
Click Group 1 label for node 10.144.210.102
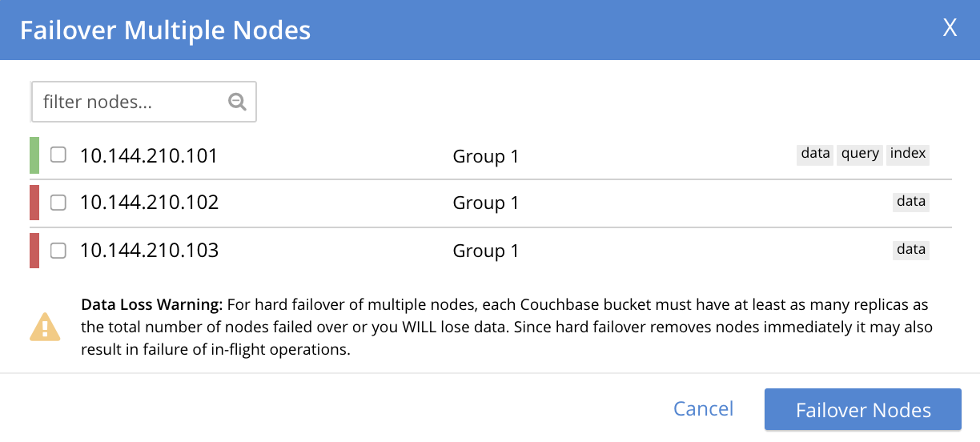[486, 203]
